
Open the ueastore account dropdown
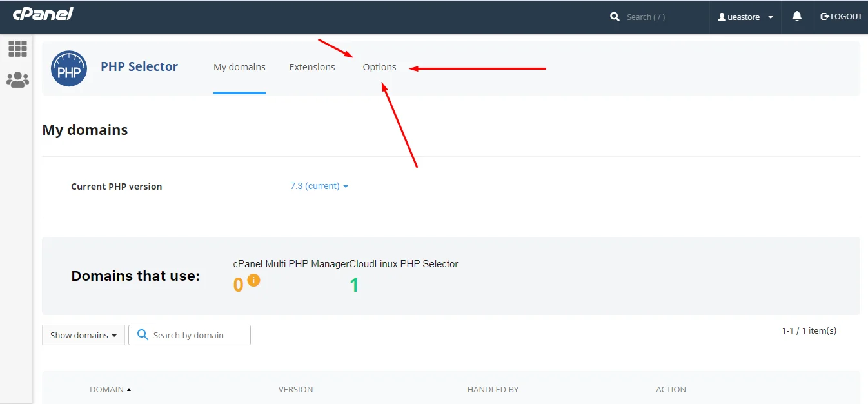745,17
